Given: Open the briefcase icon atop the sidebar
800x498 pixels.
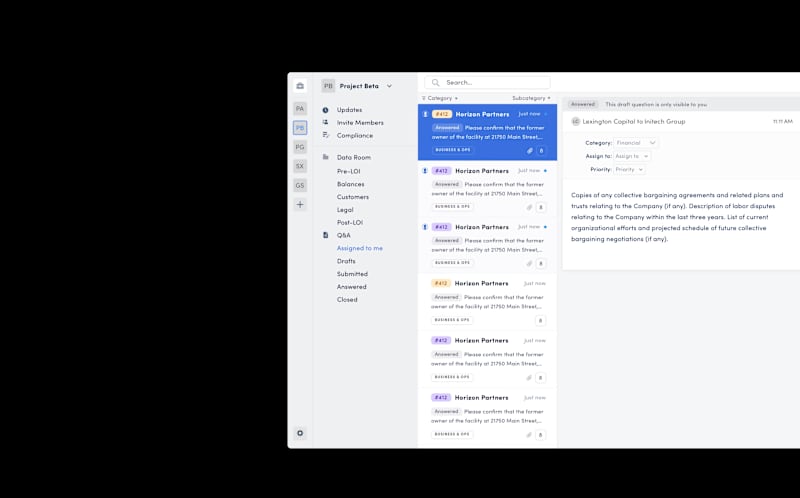Looking at the screenshot, I should pos(300,86).
